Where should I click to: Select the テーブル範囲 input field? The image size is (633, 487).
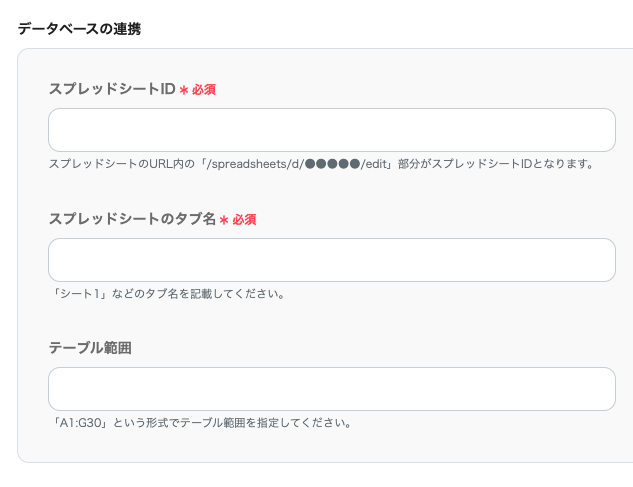(331, 389)
